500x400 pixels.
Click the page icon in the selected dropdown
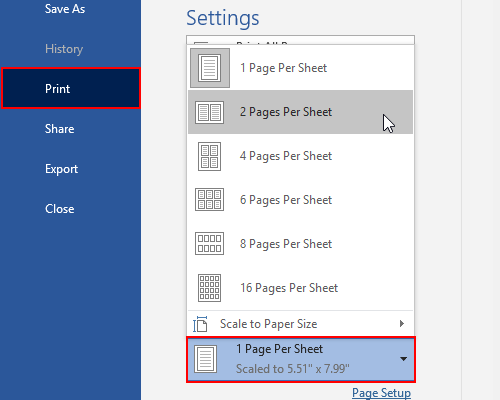point(205,359)
